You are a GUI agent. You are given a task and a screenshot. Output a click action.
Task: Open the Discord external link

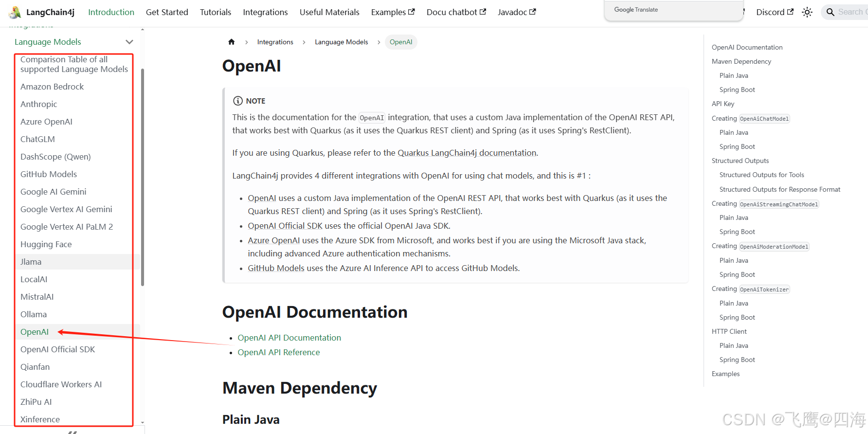coord(775,12)
